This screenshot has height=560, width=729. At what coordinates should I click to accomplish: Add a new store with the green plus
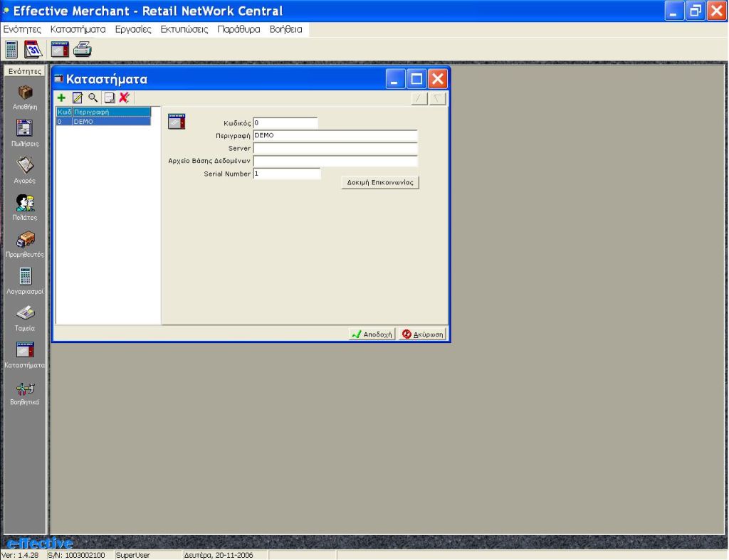tap(61, 98)
